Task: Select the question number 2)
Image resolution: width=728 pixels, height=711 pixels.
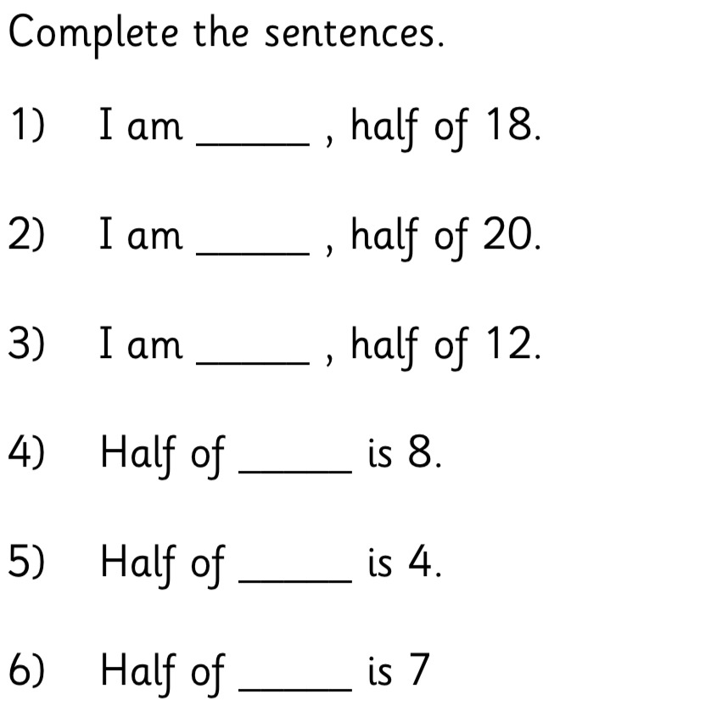Action: (x=27, y=233)
